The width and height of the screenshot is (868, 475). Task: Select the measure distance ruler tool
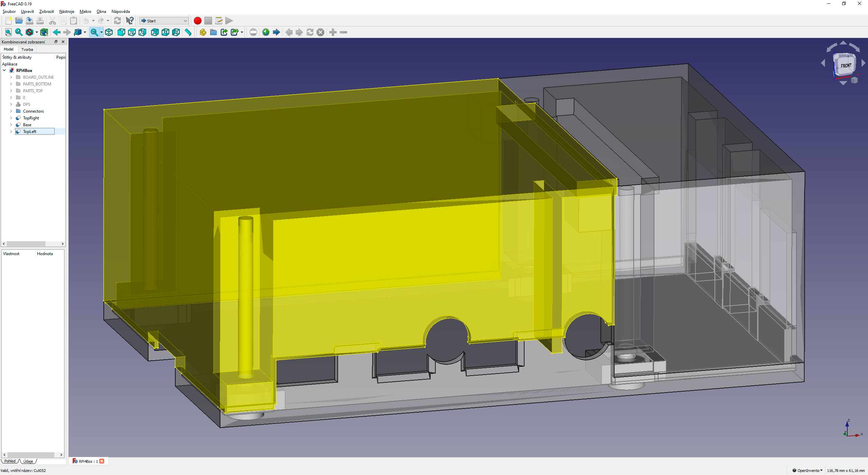pos(188,32)
